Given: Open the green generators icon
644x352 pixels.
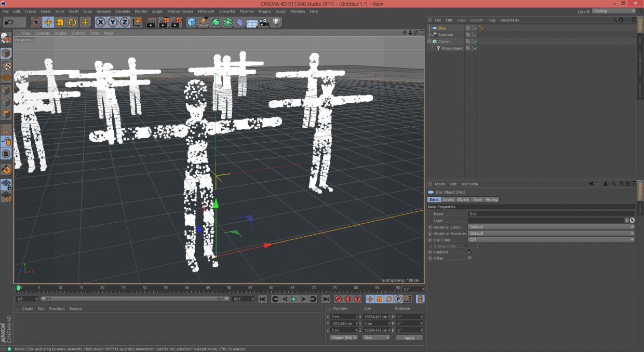Looking at the screenshot, I should (x=216, y=22).
